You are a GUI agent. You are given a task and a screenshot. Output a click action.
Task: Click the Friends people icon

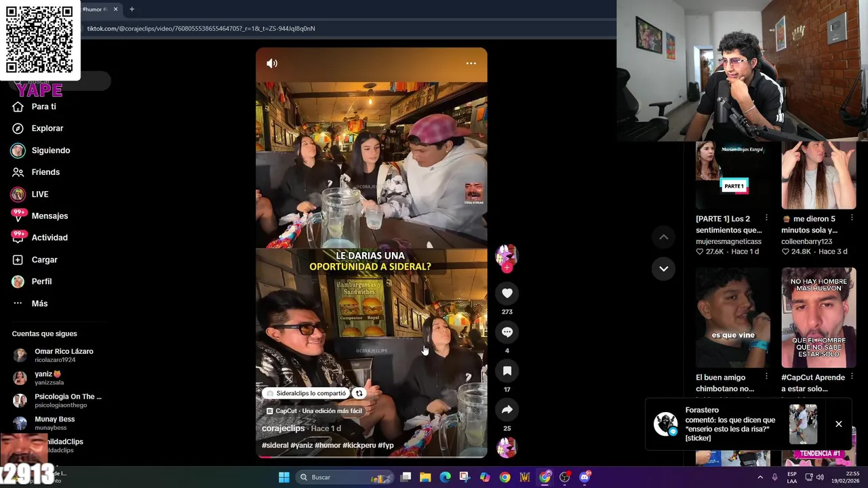pos(18,172)
